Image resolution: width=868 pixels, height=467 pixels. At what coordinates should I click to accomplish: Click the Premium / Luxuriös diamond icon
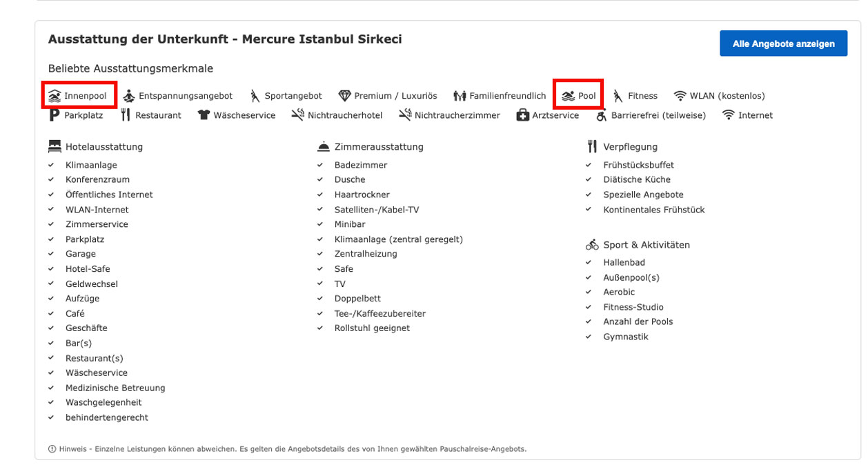[344, 96]
